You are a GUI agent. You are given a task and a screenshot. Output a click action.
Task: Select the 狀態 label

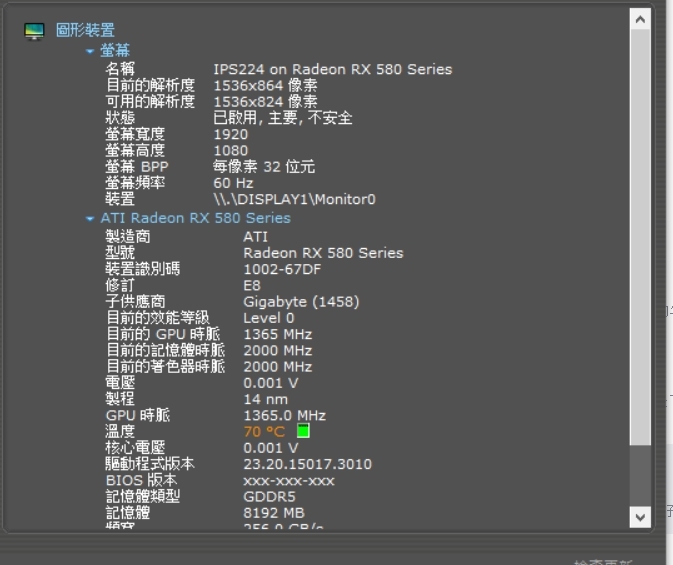pyautogui.click(x=120, y=118)
